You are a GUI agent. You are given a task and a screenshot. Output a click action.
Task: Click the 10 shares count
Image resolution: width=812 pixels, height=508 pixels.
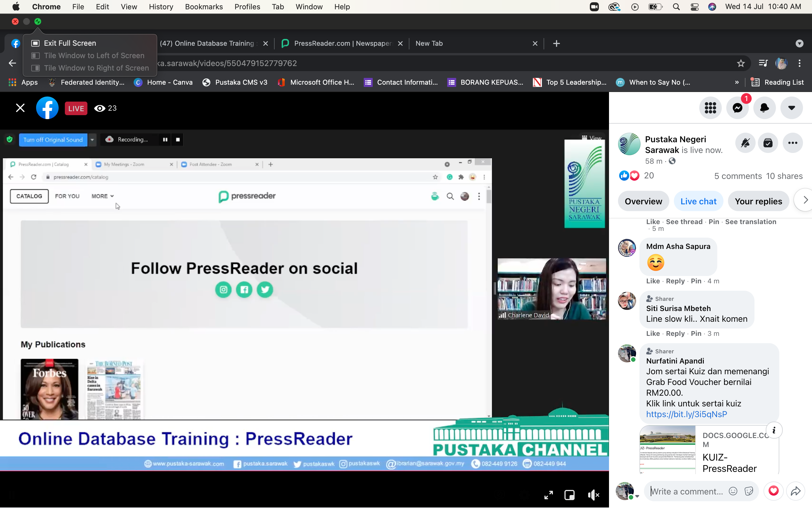coord(784,176)
